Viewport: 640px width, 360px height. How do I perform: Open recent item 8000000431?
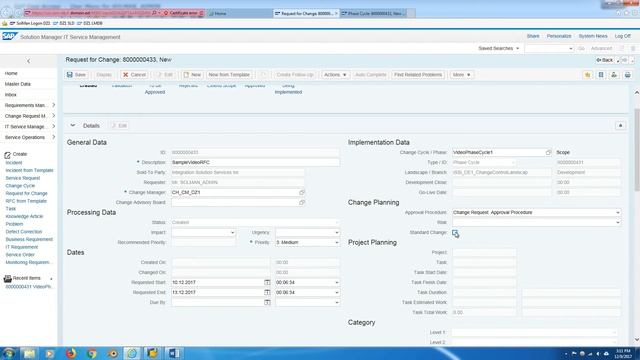(x=29, y=287)
